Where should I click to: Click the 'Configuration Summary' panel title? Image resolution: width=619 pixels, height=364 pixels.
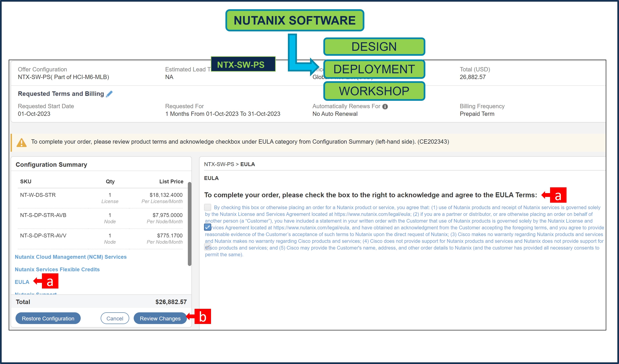click(51, 164)
